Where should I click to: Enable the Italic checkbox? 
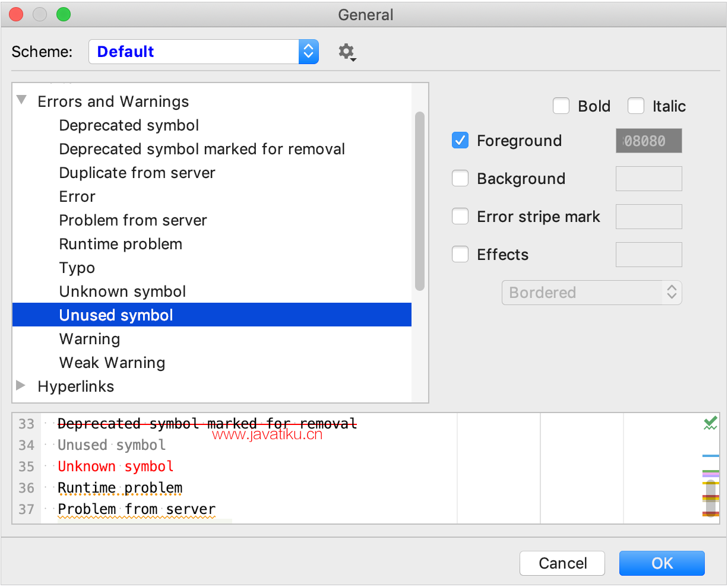pyautogui.click(x=636, y=106)
